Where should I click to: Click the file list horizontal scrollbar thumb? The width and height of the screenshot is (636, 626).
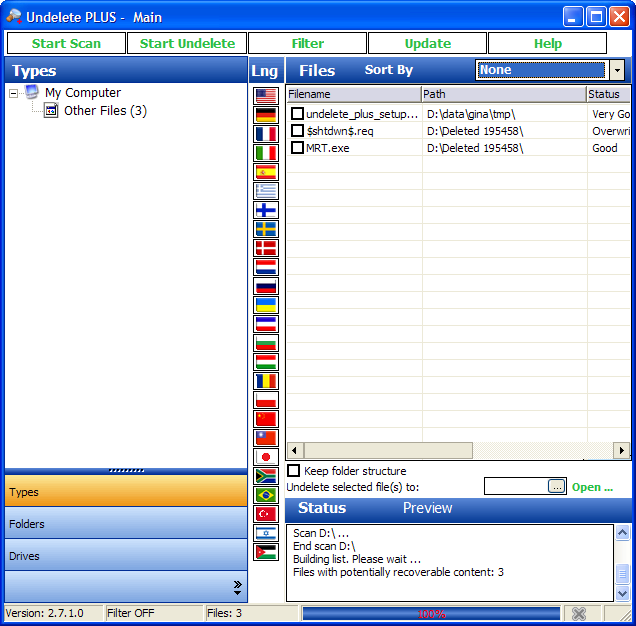tap(388, 450)
